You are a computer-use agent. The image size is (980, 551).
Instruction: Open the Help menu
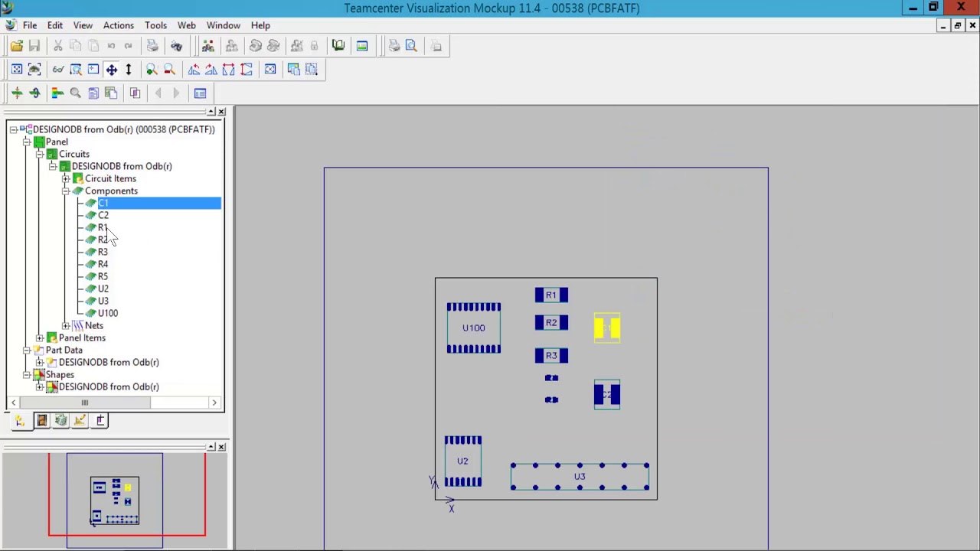pos(260,25)
